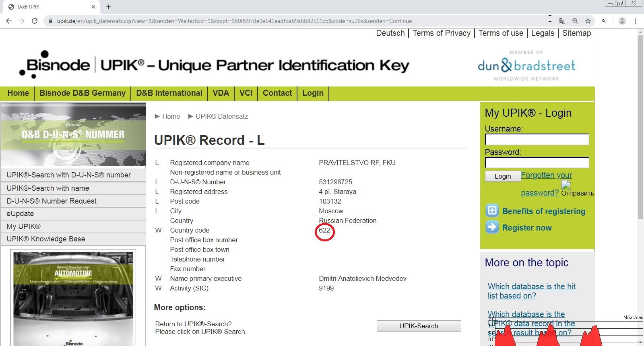Click the Login button under Password
This screenshot has height=346, width=644.
coord(502,176)
